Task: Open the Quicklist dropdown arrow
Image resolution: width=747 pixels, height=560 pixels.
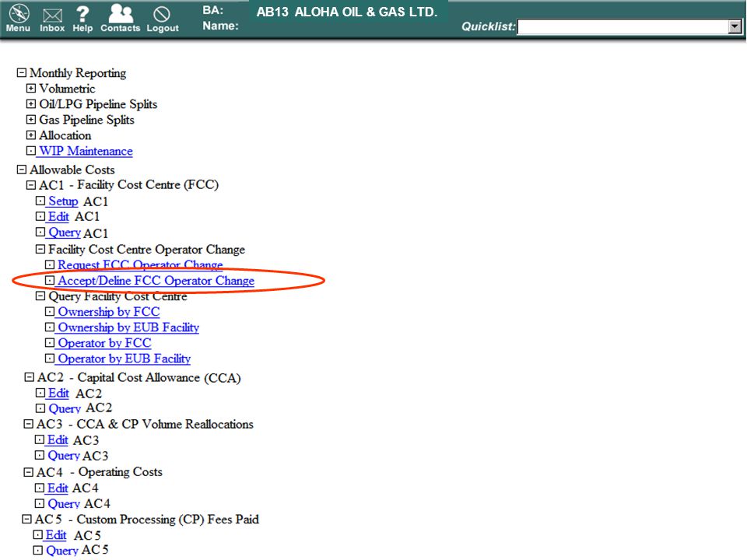Action: [x=735, y=26]
